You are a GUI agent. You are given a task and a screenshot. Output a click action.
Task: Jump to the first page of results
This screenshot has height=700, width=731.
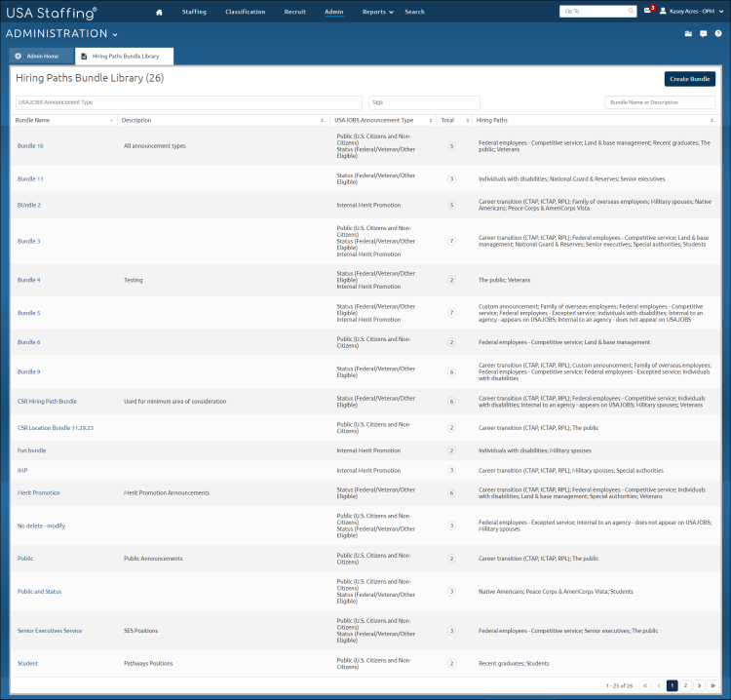[x=645, y=685]
